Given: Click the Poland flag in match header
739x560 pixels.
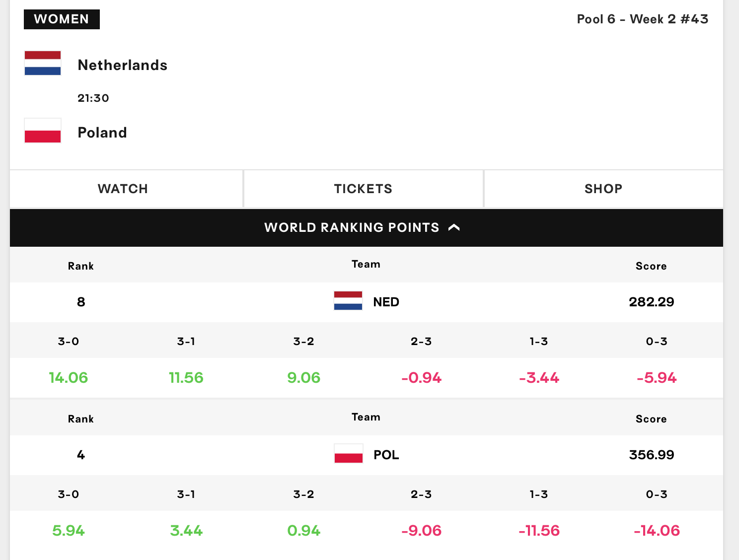Looking at the screenshot, I should click(x=43, y=131).
